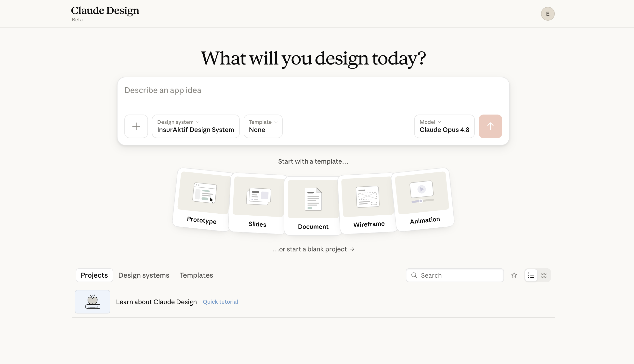Choose the Slides template card
This screenshot has width=634, height=364.
[x=258, y=203]
